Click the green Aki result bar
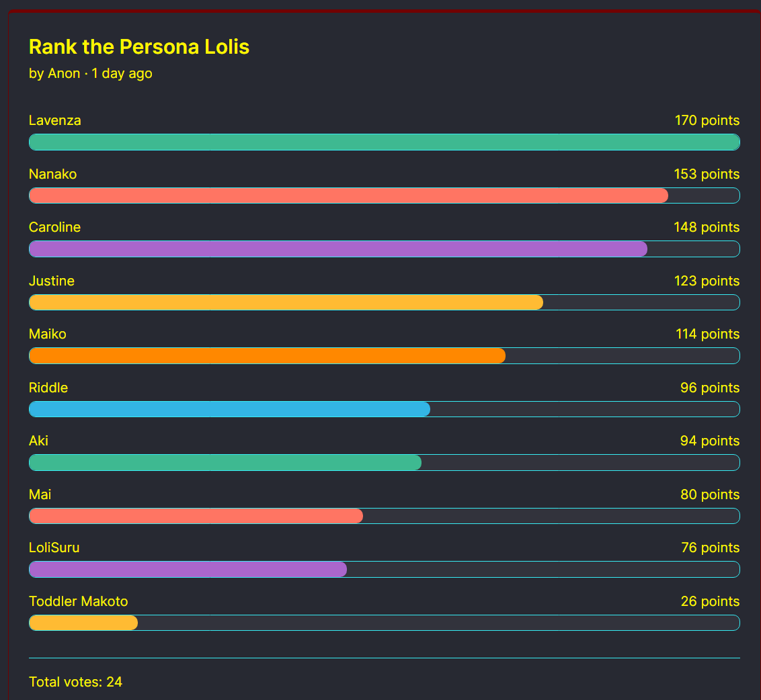This screenshot has width=761, height=700. pos(225,462)
